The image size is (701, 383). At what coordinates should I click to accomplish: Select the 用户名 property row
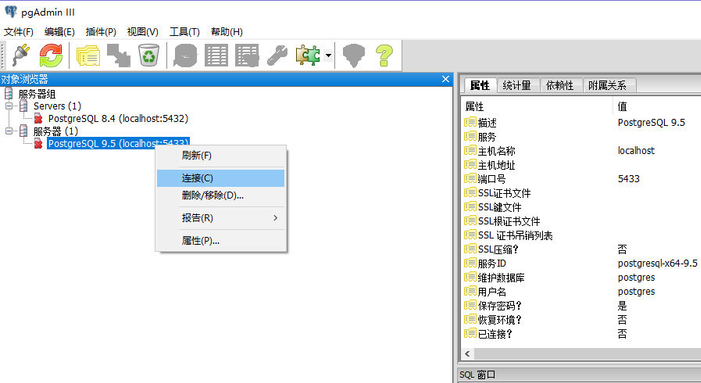(x=582, y=292)
